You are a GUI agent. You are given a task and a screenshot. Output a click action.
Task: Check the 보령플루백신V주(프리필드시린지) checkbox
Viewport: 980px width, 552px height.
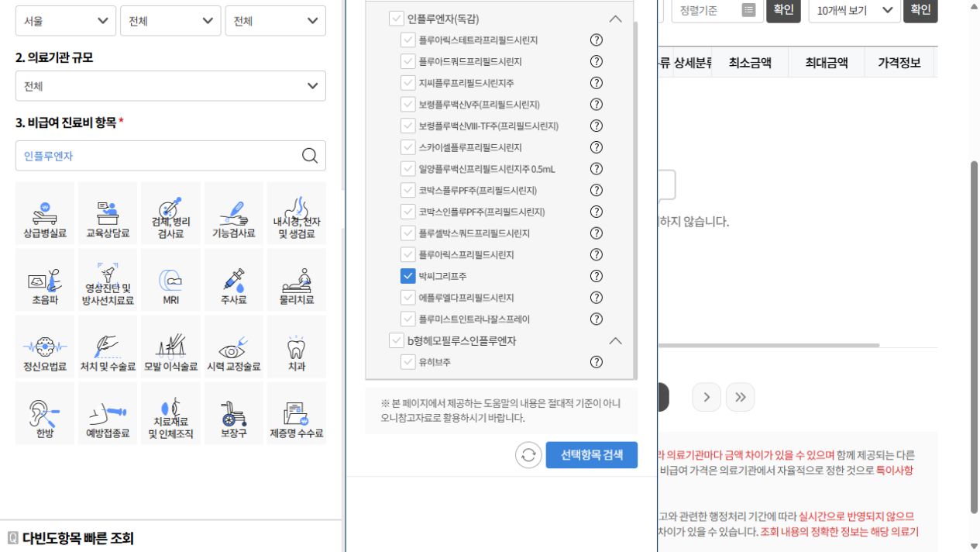click(x=408, y=104)
